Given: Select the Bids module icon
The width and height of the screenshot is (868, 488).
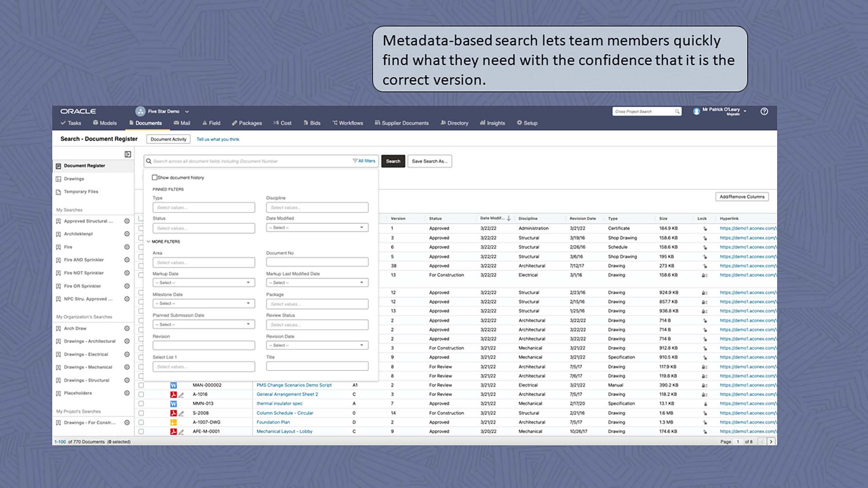Looking at the screenshot, I should point(307,122).
